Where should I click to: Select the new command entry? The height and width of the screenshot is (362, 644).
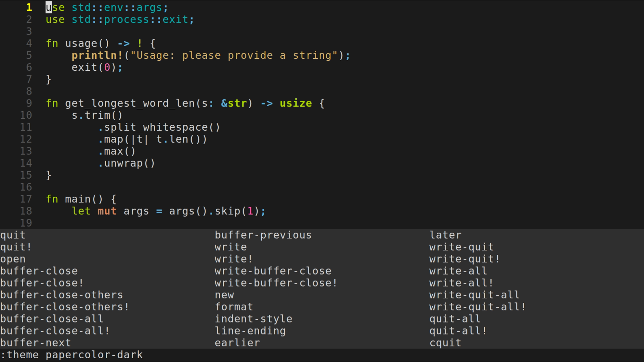click(x=224, y=295)
